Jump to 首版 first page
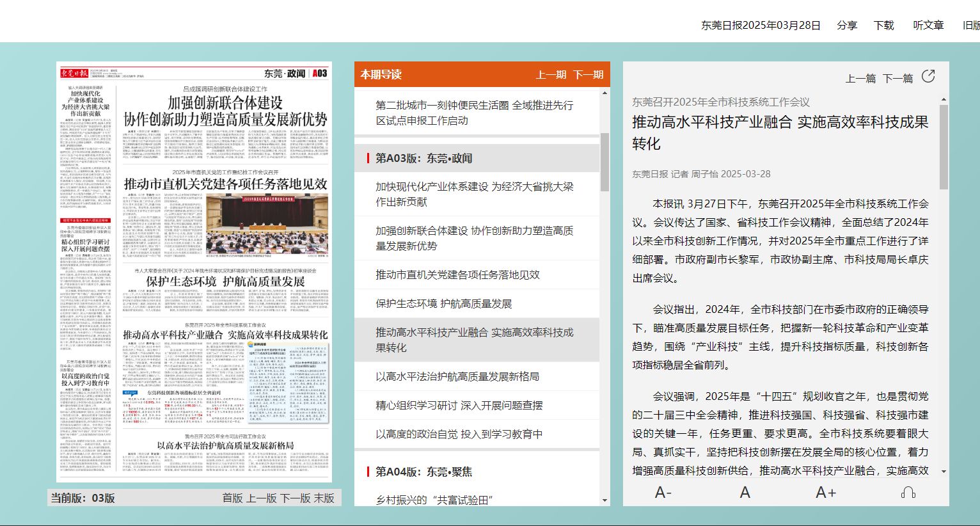The height and width of the screenshot is (526, 980). tap(232, 498)
